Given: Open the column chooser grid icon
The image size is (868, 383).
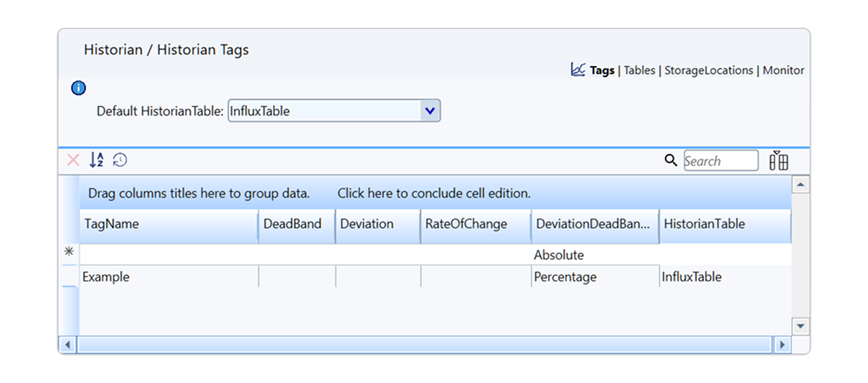Looking at the screenshot, I should pos(779,161).
